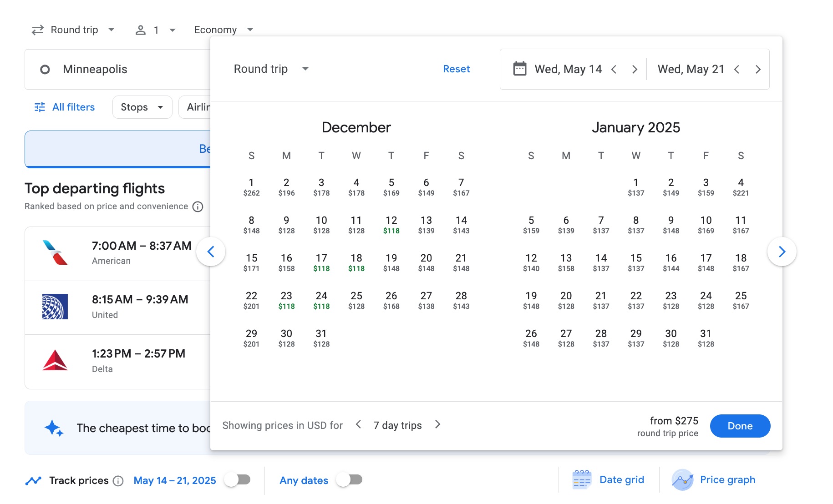Click the calendar icon beside Wed, May 14

(519, 69)
